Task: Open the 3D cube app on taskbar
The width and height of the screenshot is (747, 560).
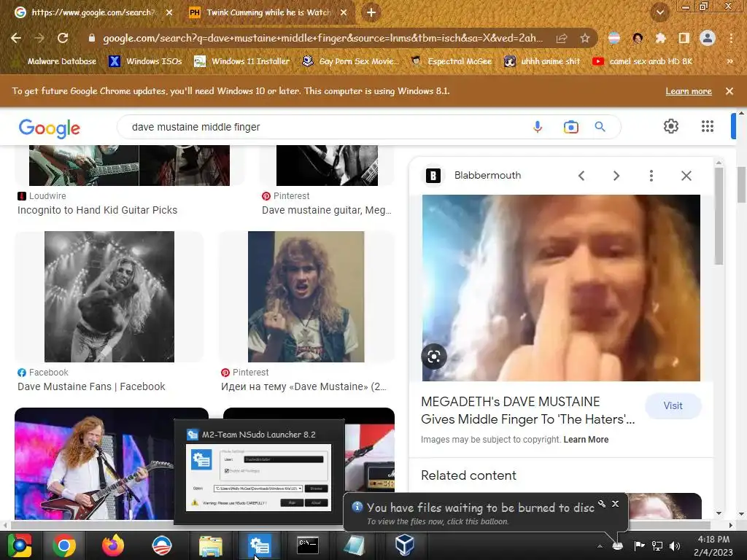Action: coord(404,545)
